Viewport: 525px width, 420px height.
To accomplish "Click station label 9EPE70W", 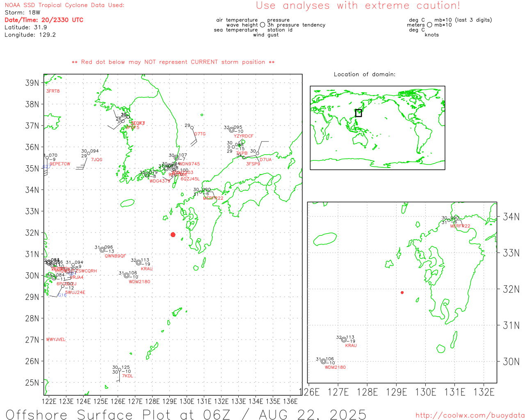I will point(60,164).
